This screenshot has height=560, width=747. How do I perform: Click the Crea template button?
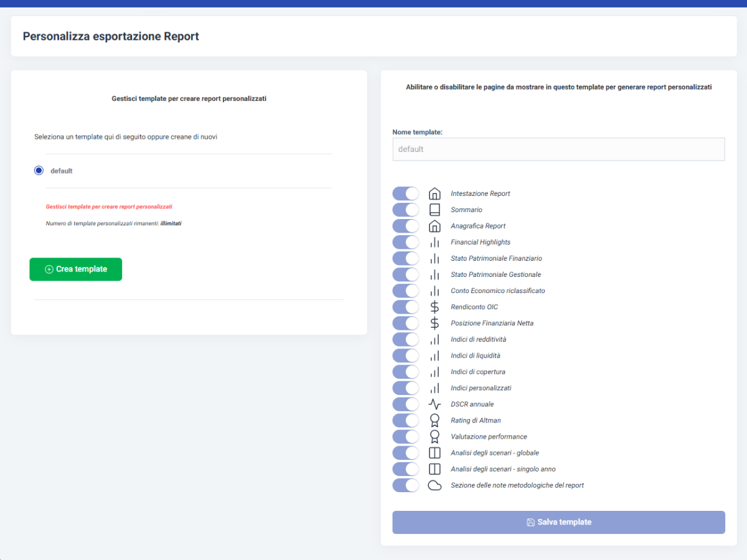pos(76,269)
